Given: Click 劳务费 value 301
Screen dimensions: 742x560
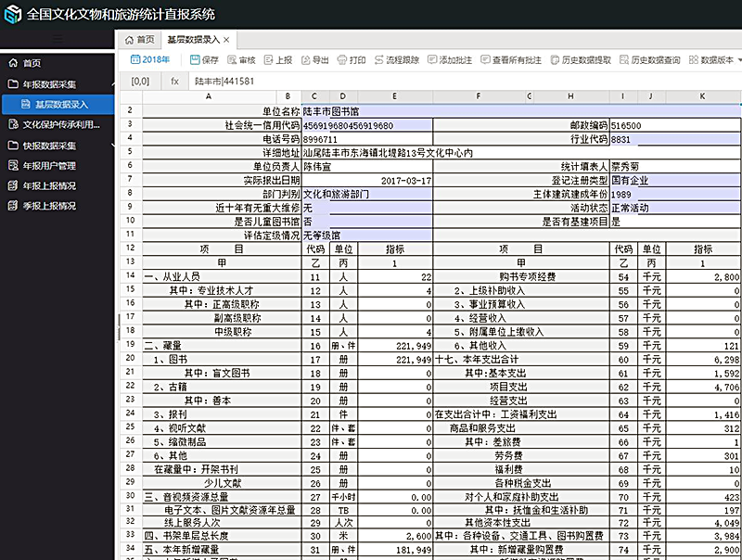Looking at the screenshot, I should coord(703,455).
